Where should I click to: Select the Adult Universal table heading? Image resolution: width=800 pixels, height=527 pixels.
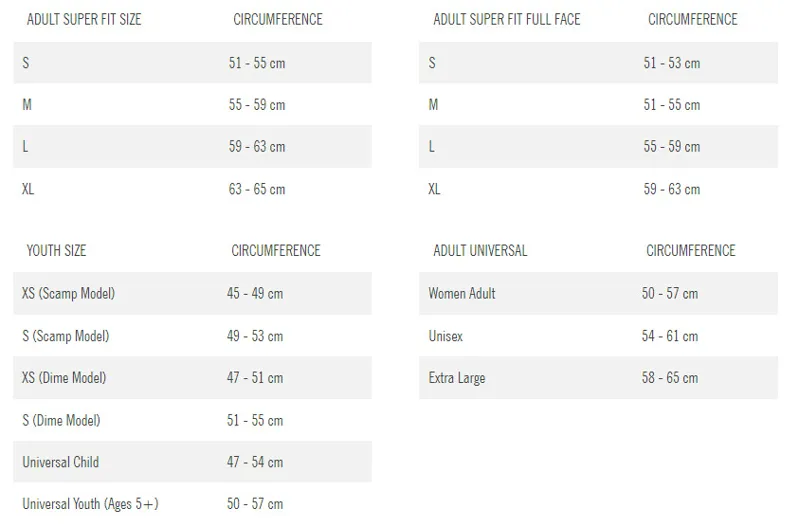pos(480,251)
